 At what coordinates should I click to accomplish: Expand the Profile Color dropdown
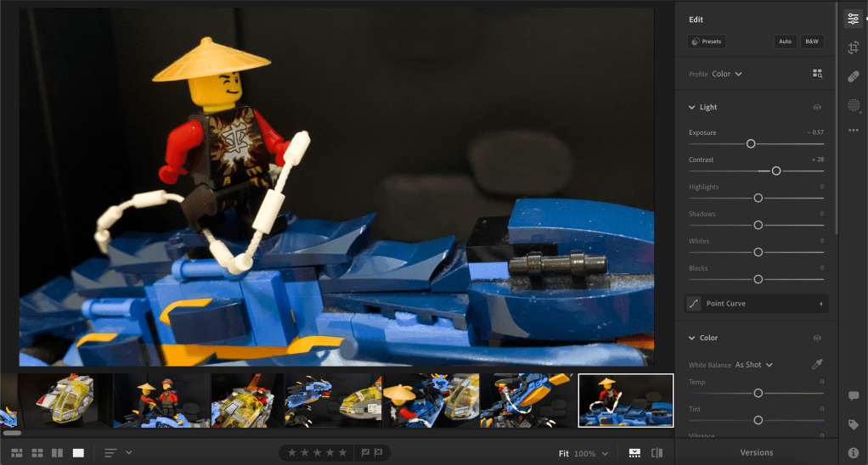coord(727,74)
